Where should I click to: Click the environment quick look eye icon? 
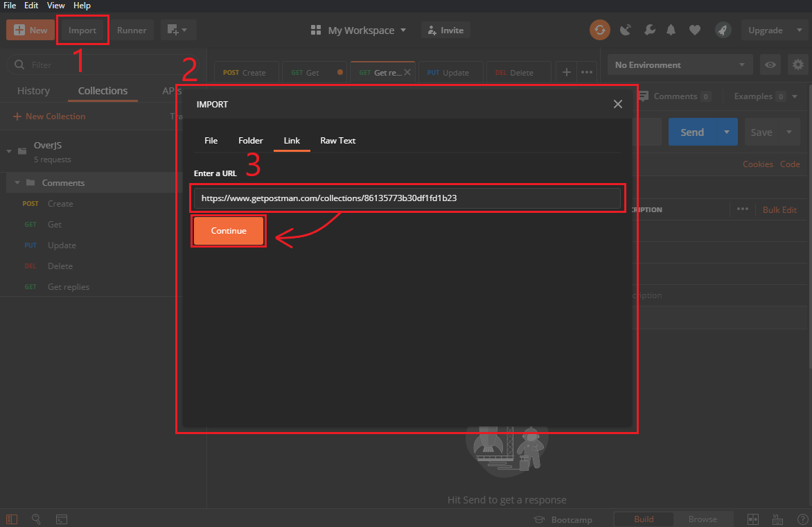pyautogui.click(x=770, y=64)
